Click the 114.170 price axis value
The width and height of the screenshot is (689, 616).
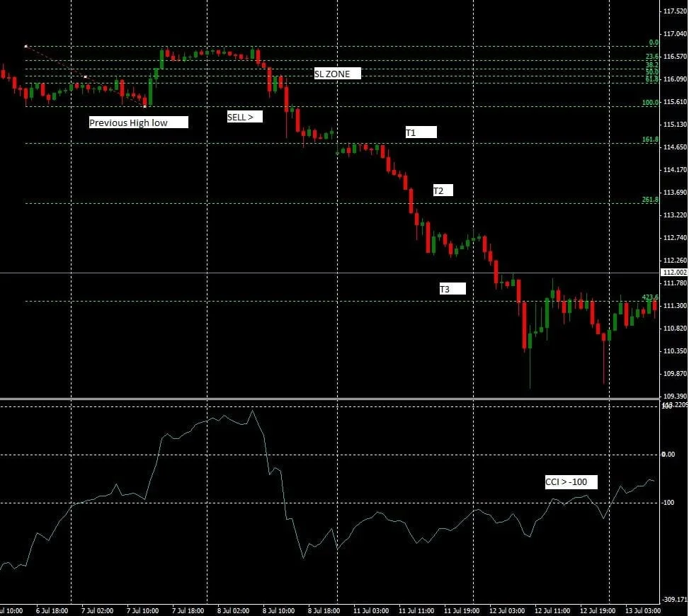pos(675,170)
